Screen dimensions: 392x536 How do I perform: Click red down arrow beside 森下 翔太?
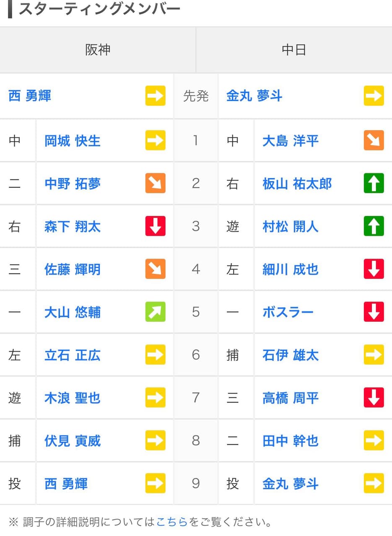coord(155,226)
